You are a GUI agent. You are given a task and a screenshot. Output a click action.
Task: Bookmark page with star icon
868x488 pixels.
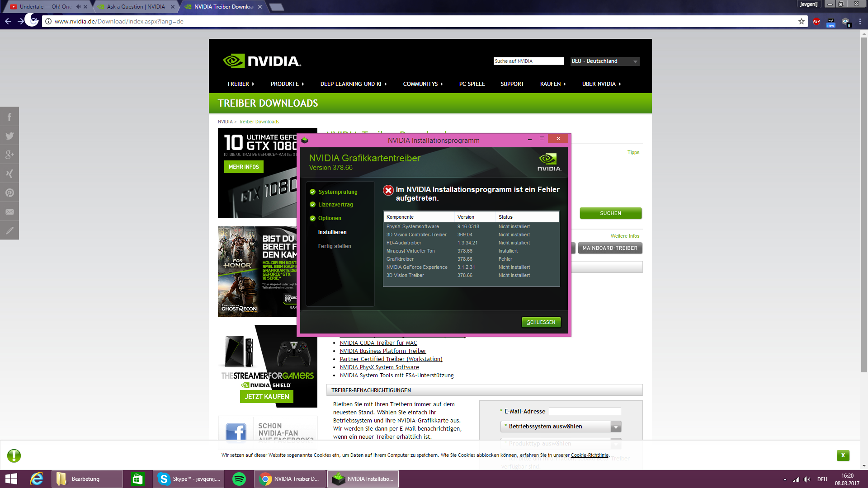(802, 21)
